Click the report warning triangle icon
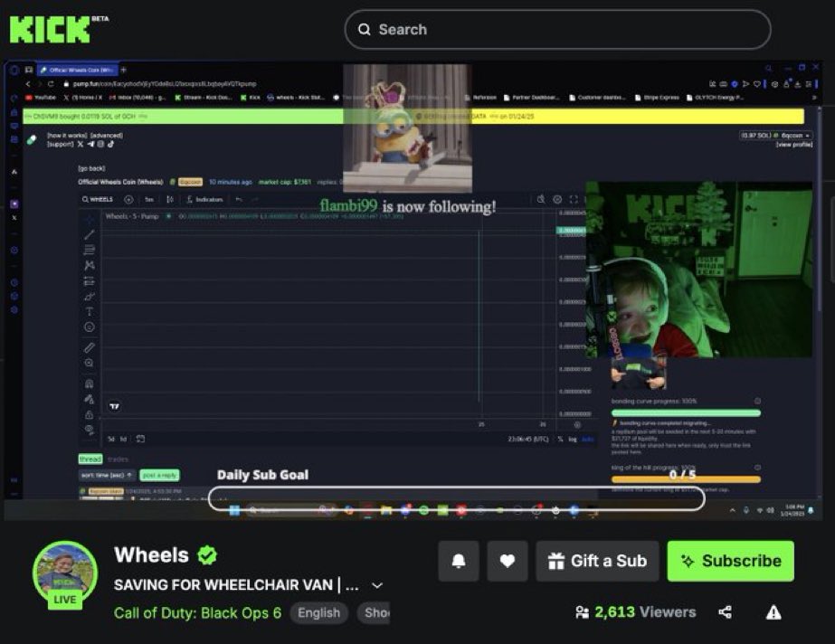The image size is (835, 644). (x=773, y=612)
